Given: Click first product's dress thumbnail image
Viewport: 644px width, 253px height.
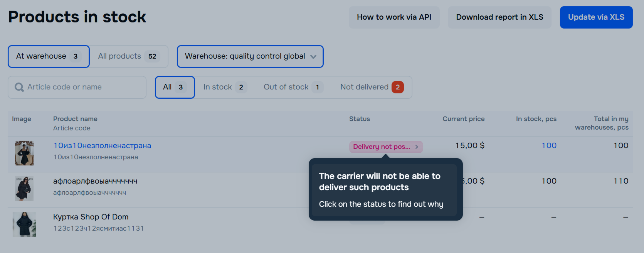Looking at the screenshot, I should pos(24,153).
